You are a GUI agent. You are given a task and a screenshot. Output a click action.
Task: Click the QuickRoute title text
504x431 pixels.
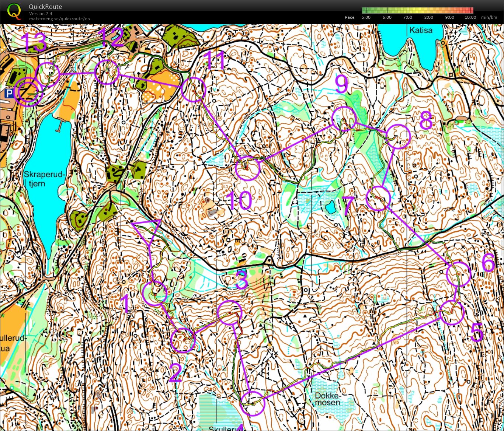[45, 7]
